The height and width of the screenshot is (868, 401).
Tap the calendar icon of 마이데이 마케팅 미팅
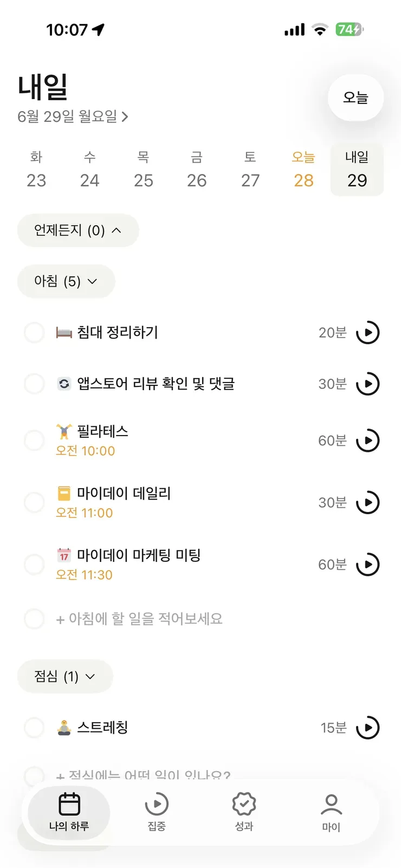click(x=64, y=555)
